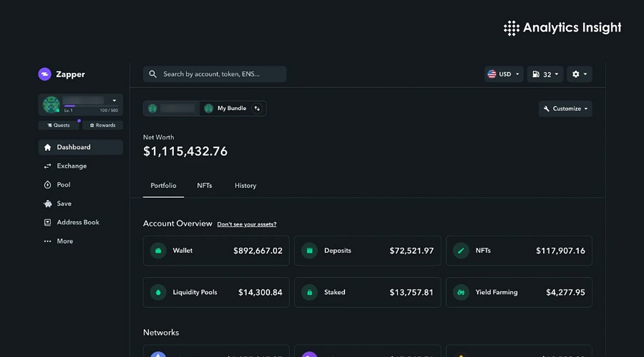Open the Customize panel
Image resolution: width=644 pixels, height=357 pixels.
(x=565, y=108)
